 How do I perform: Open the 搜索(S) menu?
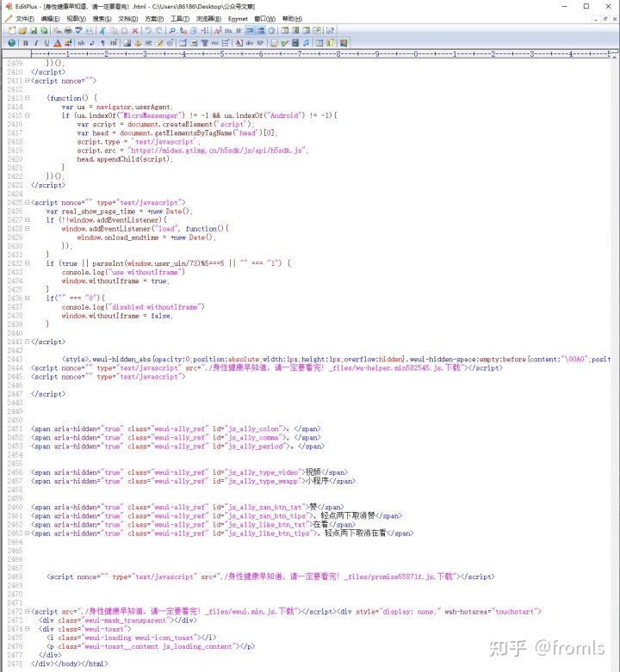[102, 18]
